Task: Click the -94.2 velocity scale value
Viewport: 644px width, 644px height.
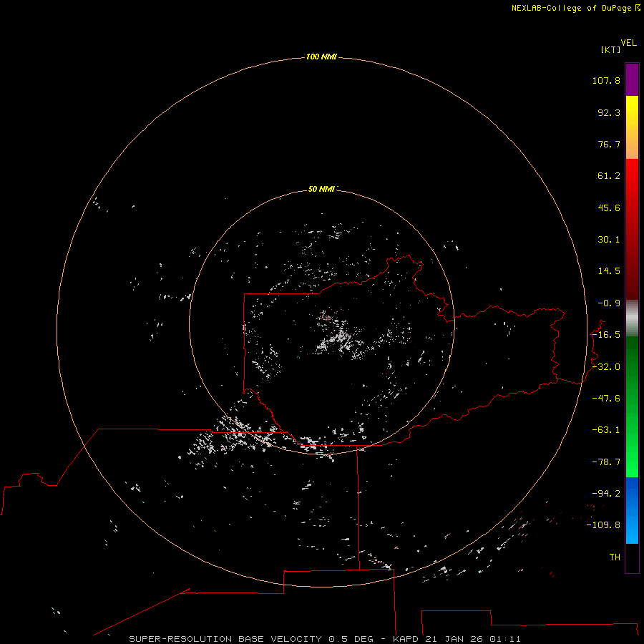Action: click(x=606, y=494)
